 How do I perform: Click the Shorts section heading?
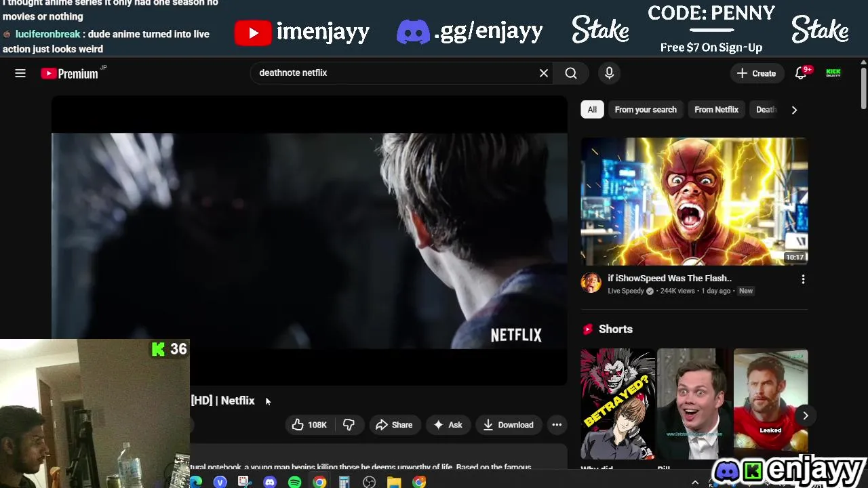[x=615, y=329]
